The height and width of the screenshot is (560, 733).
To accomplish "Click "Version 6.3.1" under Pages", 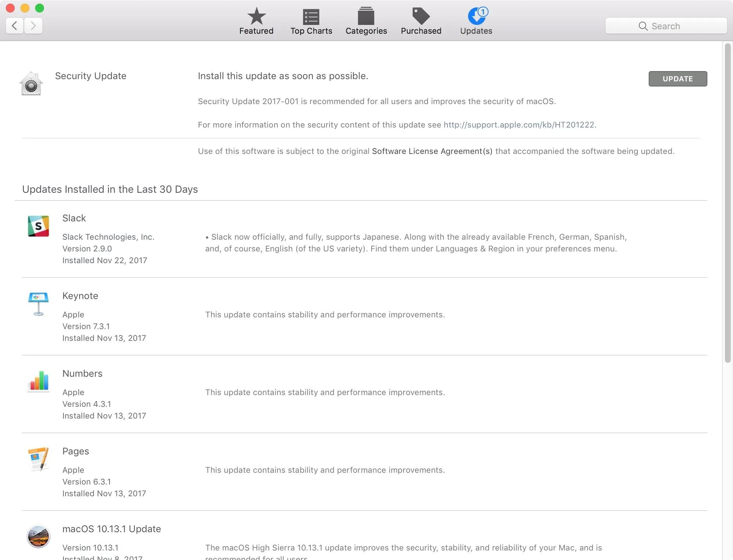I will (86, 482).
